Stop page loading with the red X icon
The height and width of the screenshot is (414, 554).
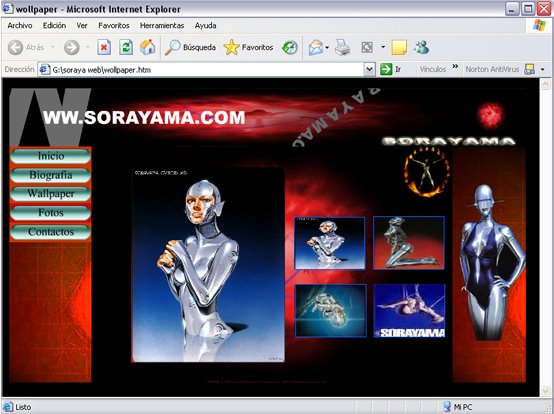[104, 47]
